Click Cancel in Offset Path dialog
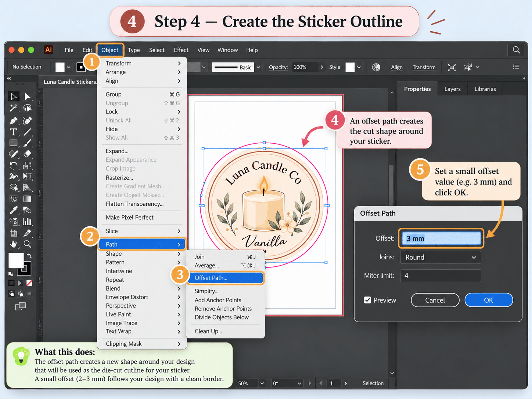This screenshot has height=399, width=532. 435,300
